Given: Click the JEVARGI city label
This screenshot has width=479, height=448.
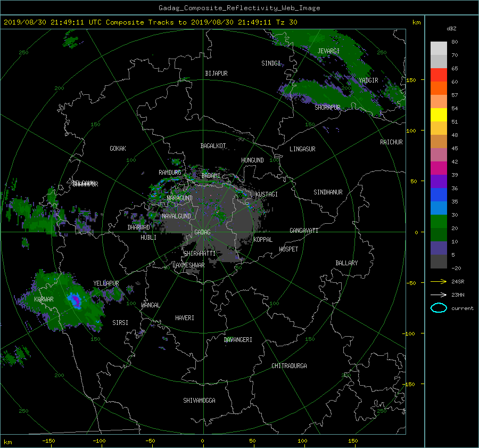Looking at the screenshot, I should coord(328,51).
